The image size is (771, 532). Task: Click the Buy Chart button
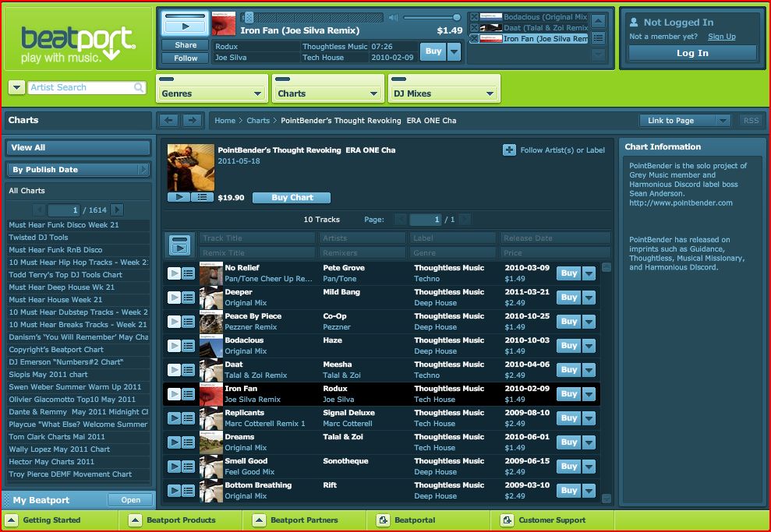point(292,198)
